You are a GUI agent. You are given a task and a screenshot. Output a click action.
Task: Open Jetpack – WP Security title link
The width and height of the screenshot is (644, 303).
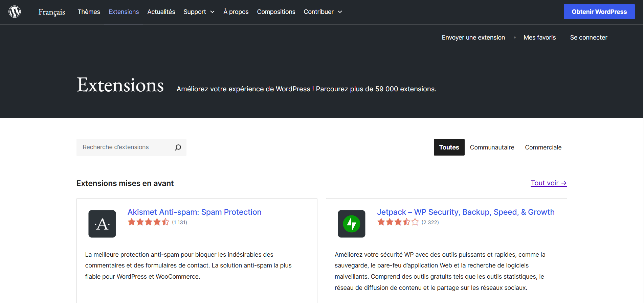[466, 212]
